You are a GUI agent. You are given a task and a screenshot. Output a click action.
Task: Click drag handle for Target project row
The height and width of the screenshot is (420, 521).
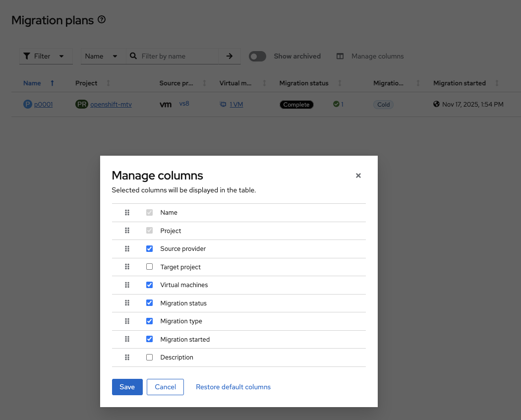coord(127,267)
